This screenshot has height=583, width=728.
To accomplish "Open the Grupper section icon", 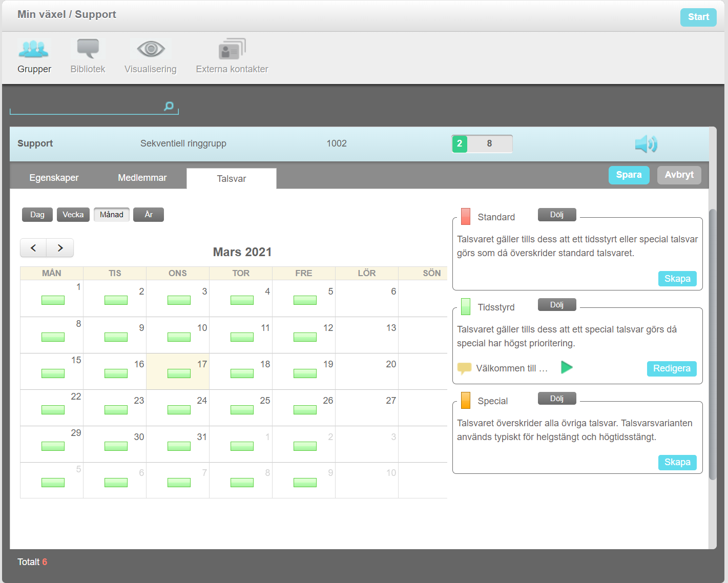I will click(34, 49).
